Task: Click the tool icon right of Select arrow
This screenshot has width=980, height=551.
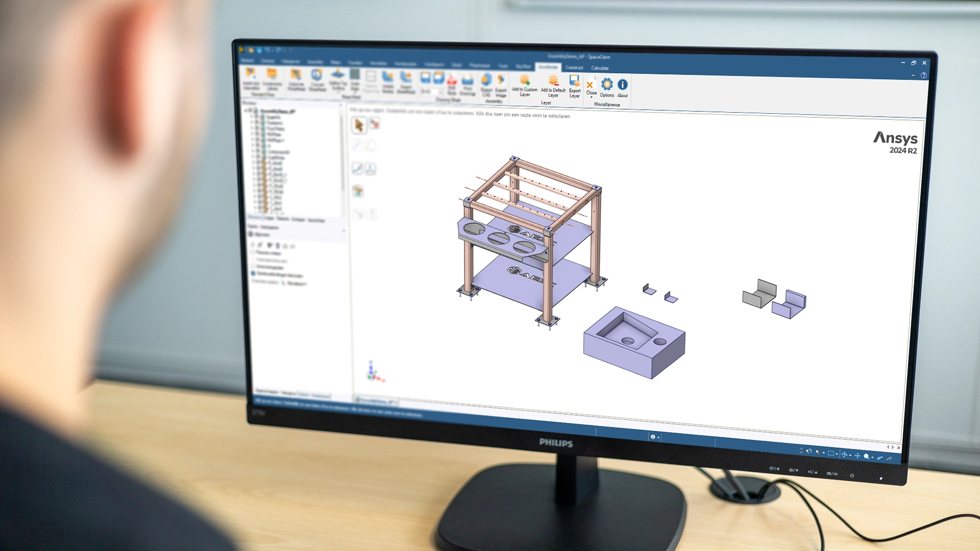Action: point(375,123)
